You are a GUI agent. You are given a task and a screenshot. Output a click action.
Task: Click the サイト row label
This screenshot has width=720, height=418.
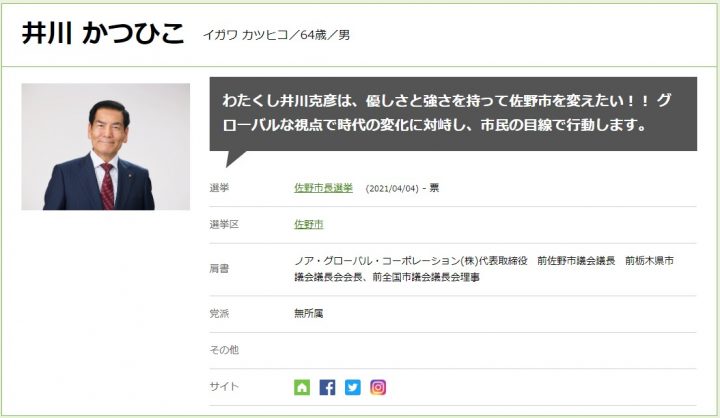pyautogui.click(x=224, y=386)
